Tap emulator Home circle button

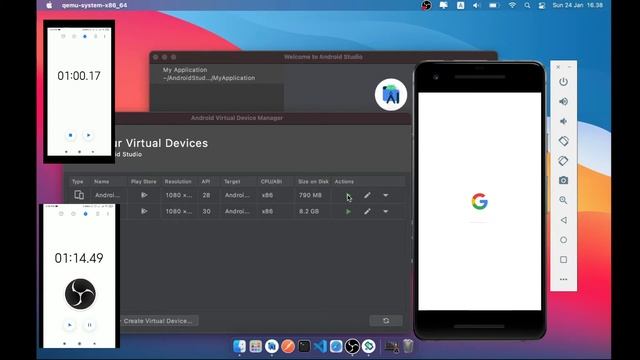563,240
